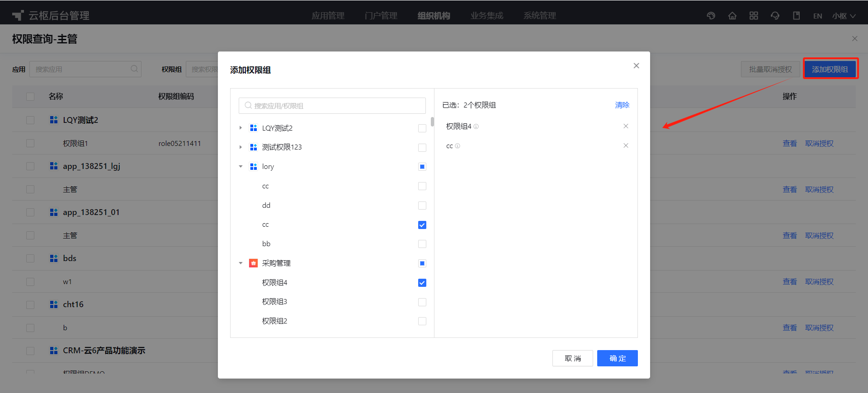
Task: Click the red 采购管理 app icon
Action: point(254,263)
